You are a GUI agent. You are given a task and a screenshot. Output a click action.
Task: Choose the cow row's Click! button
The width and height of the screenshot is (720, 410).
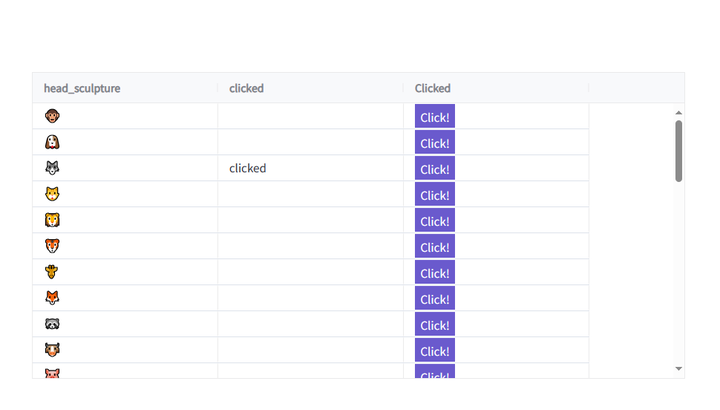pos(435,350)
